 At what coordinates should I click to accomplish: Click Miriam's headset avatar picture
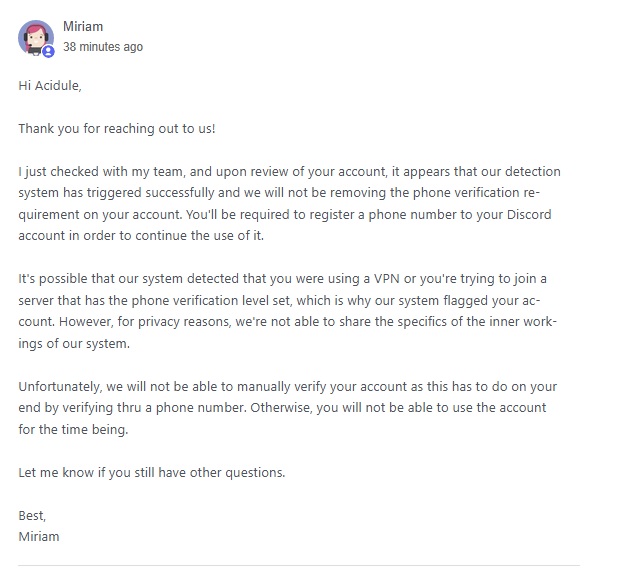click(36, 38)
